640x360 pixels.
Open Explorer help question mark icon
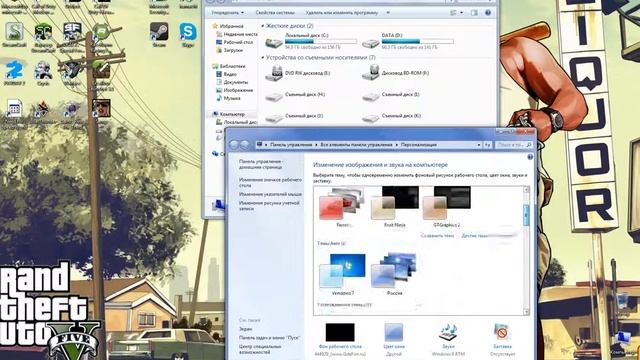click(488, 13)
